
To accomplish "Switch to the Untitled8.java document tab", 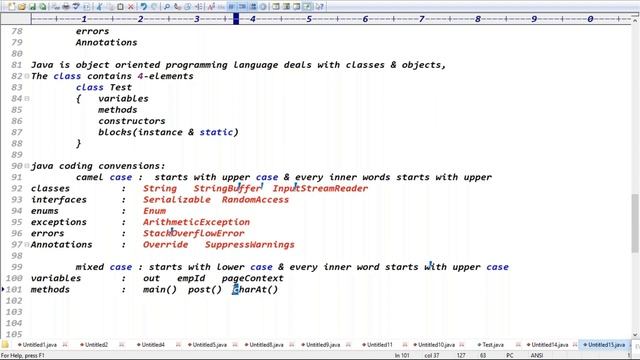I will (266, 345).
